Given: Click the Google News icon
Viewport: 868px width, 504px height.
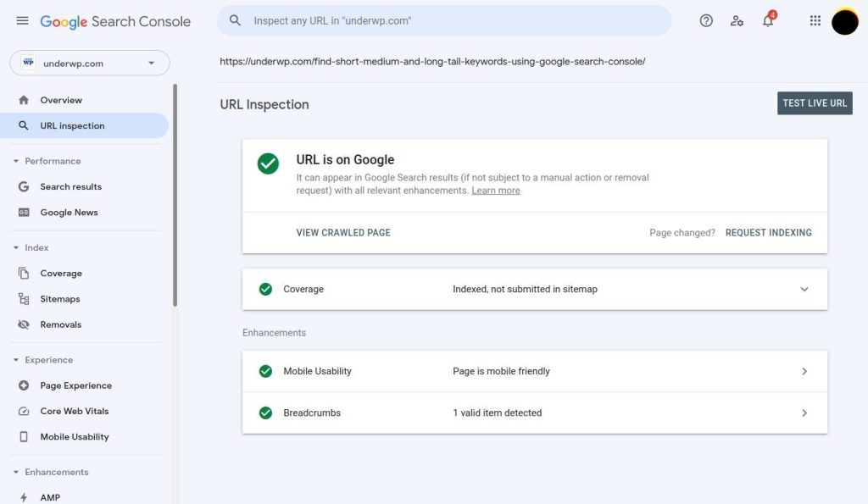Looking at the screenshot, I should [23, 213].
